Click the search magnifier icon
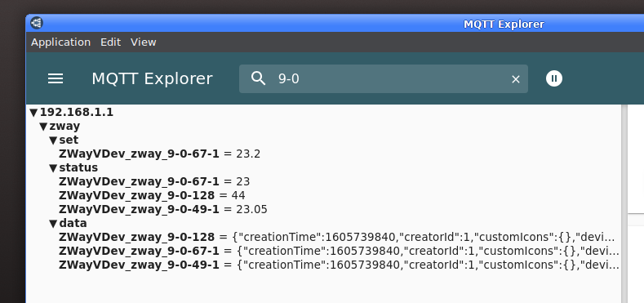644x303 pixels. pyautogui.click(x=259, y=78)
